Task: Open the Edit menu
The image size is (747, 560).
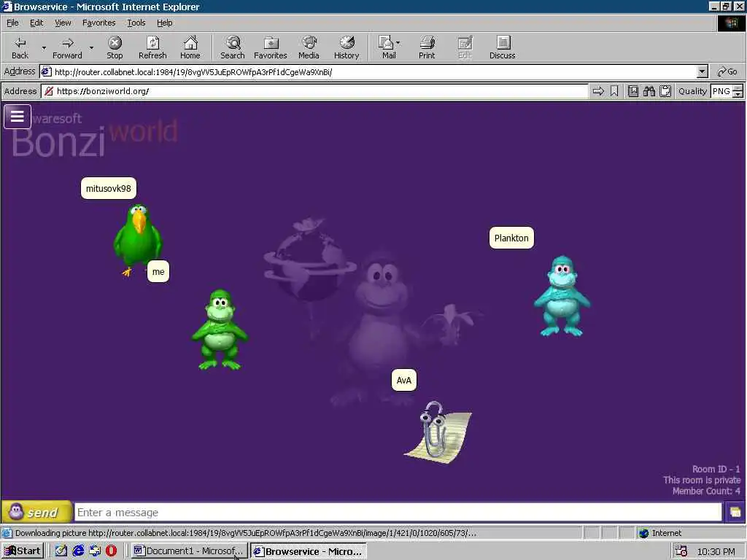Action: [x=36, y=23]
